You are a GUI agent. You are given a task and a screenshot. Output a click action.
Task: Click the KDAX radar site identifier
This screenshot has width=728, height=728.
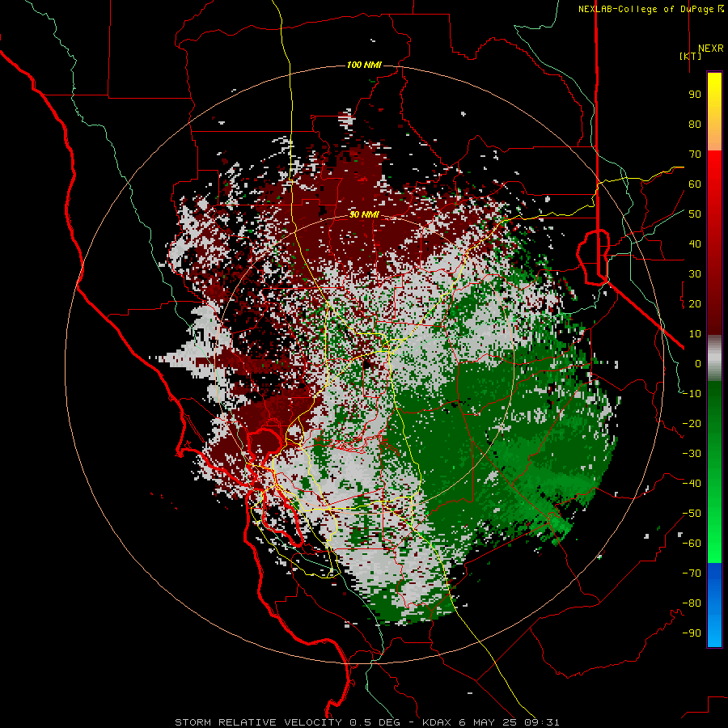437,722
